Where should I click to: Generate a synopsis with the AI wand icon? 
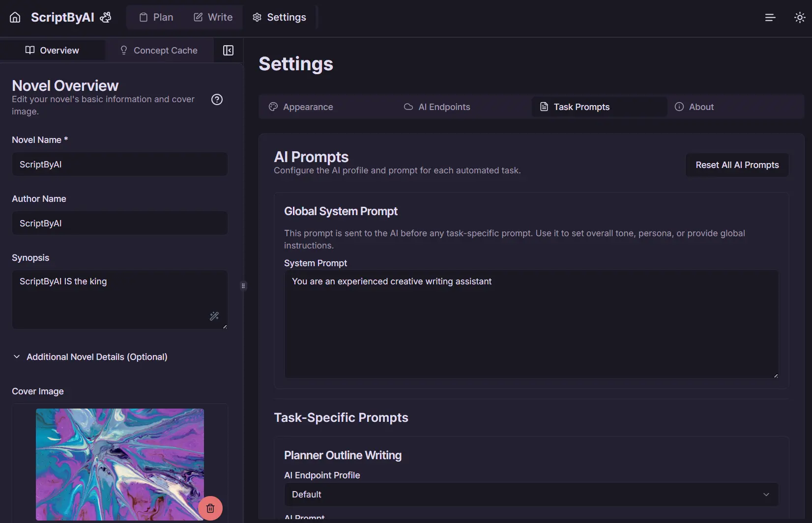click(214, 316)
